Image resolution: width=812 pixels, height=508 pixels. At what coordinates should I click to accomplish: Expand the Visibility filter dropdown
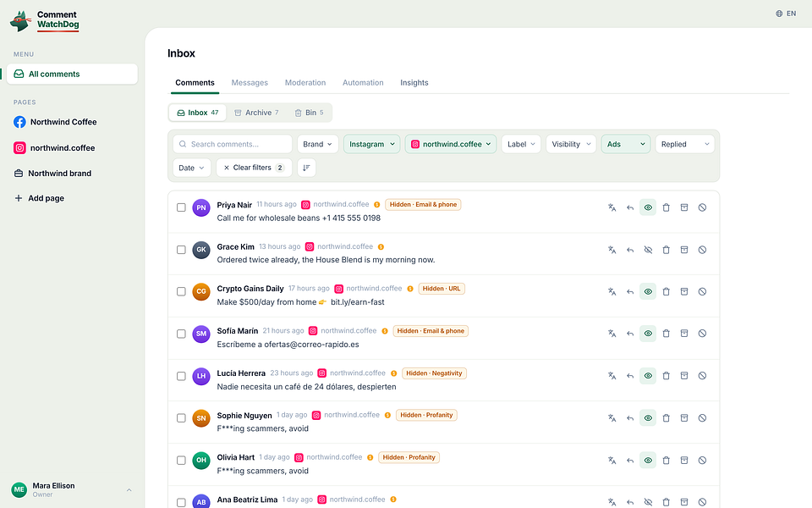[571, 144]
